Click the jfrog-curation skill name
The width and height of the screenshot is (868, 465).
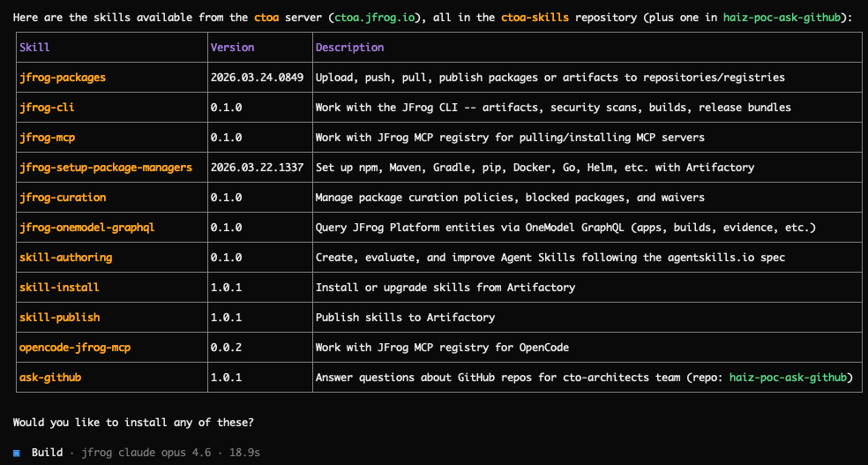pyautogui.click(x=63, y=197)
